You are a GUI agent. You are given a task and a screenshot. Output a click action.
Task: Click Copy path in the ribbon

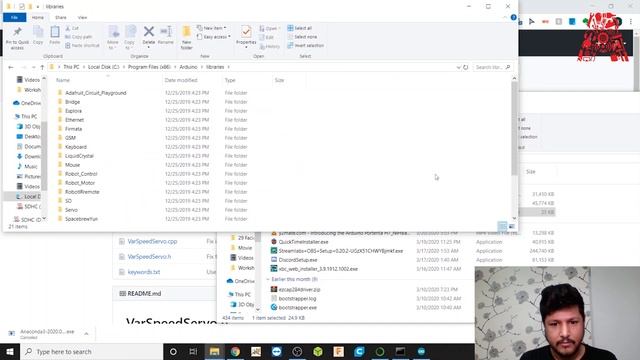point(79,37)
